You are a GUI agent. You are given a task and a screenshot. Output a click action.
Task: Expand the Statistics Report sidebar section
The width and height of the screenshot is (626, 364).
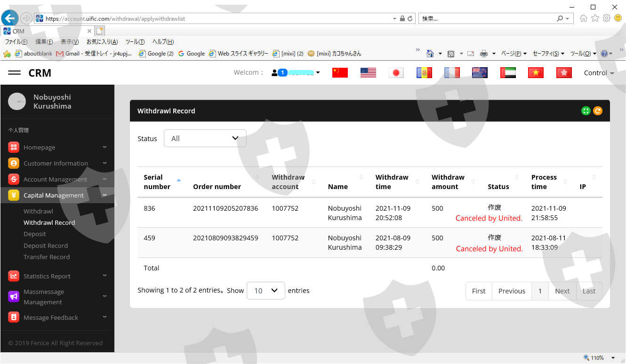(47, 276)
